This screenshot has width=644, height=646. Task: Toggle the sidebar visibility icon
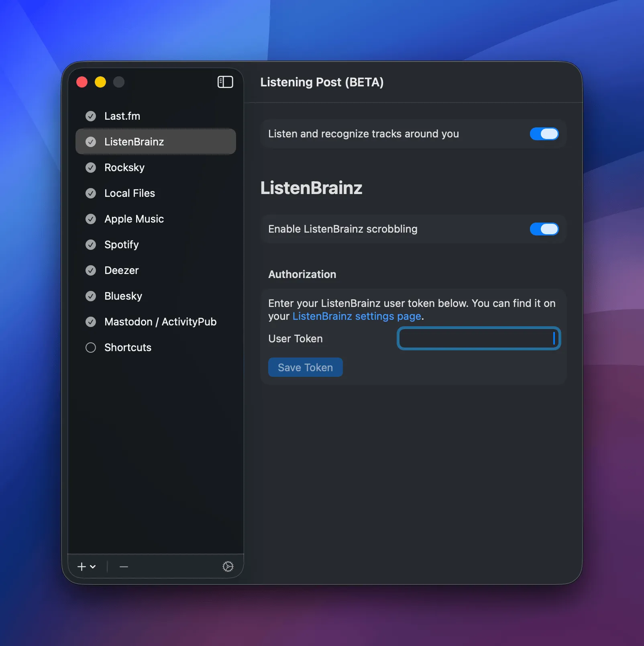click(x=225, y=82)
